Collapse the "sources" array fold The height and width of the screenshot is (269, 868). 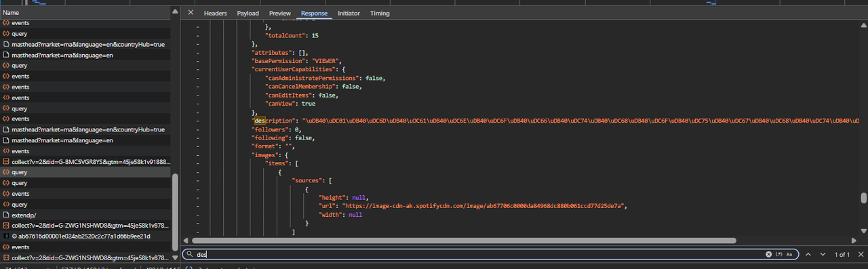click(x=198, y=180)
